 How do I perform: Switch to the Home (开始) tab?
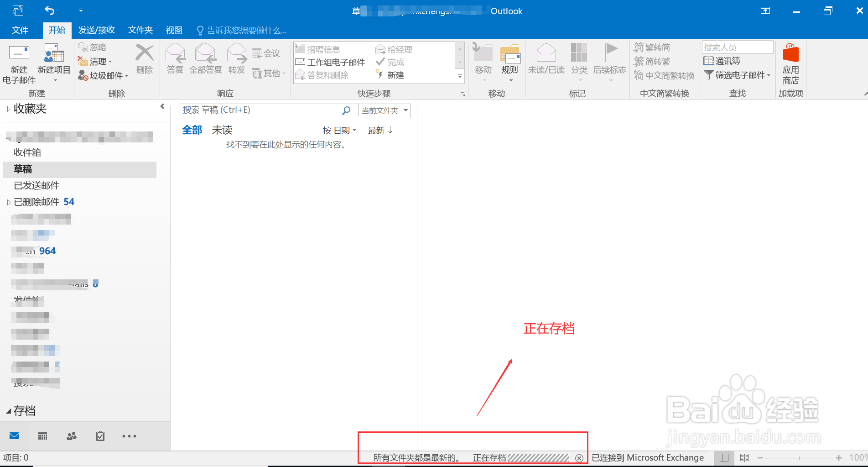(x=57, y=30)
